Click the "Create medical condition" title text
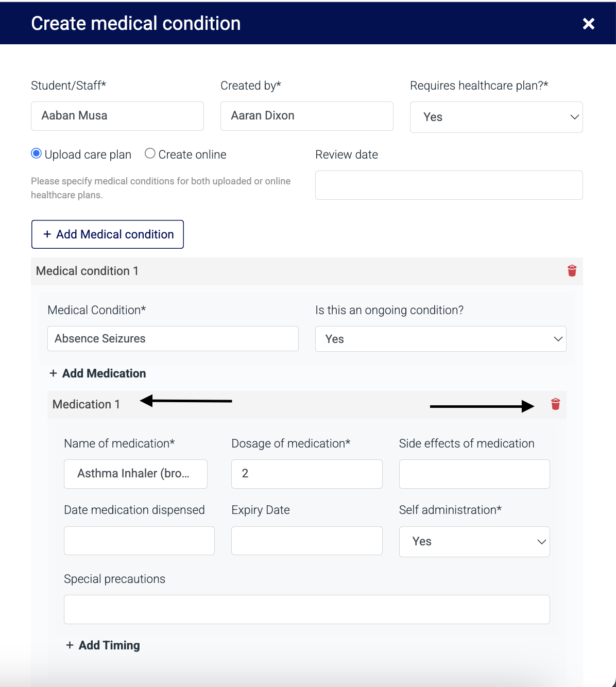 136,24
